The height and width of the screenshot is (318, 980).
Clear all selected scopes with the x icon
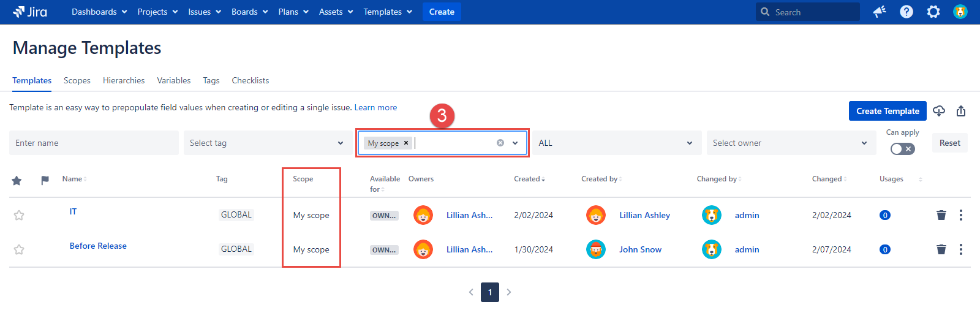500,143
